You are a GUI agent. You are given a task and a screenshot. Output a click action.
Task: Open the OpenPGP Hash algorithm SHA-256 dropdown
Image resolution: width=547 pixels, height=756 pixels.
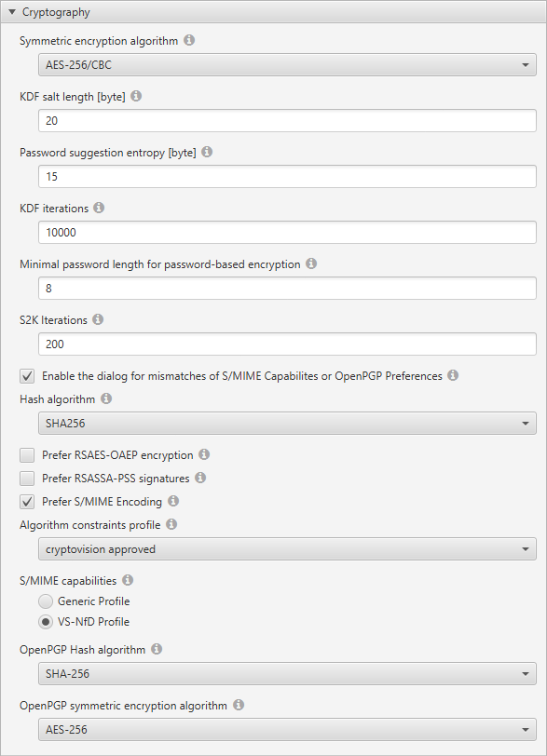click(x=287, y=673)
